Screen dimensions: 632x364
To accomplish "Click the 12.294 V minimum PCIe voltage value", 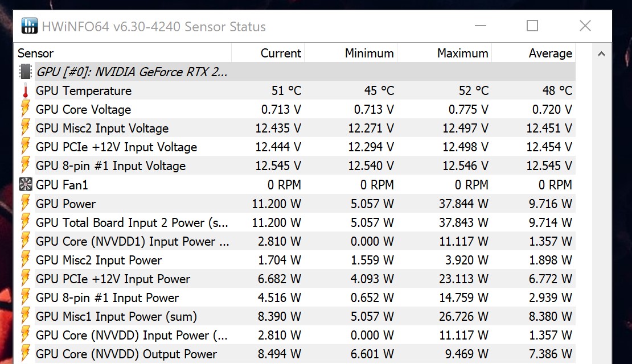I will tap(371, 147).
